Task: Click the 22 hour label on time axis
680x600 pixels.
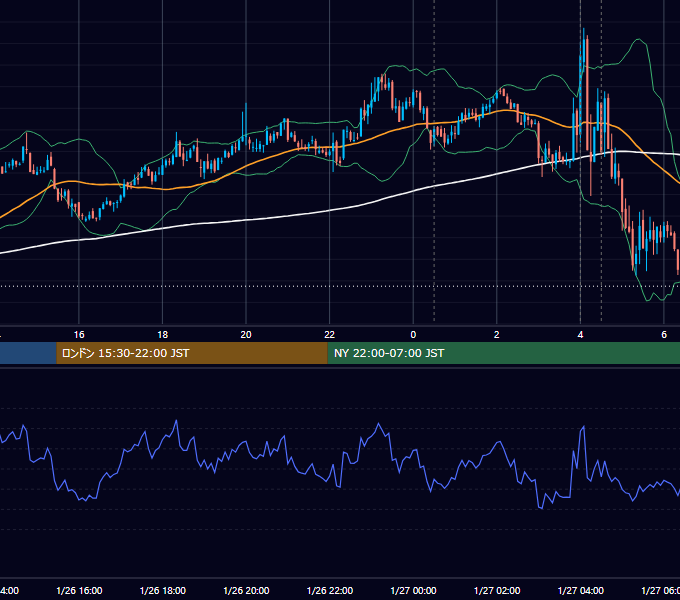Action: pos(330,335)
